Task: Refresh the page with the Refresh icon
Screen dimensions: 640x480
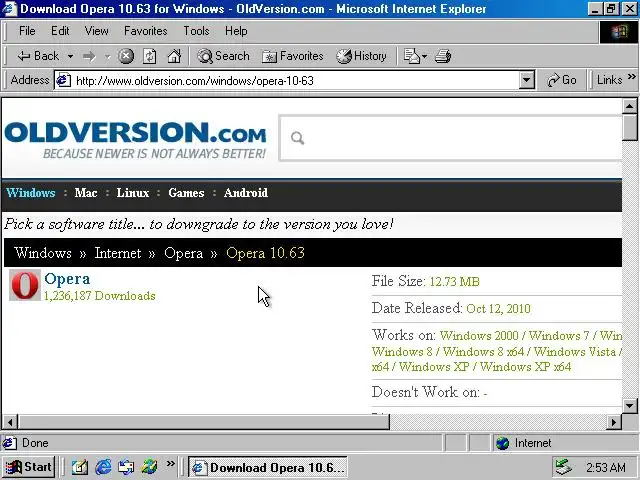Action: click(x=150, y=56)
